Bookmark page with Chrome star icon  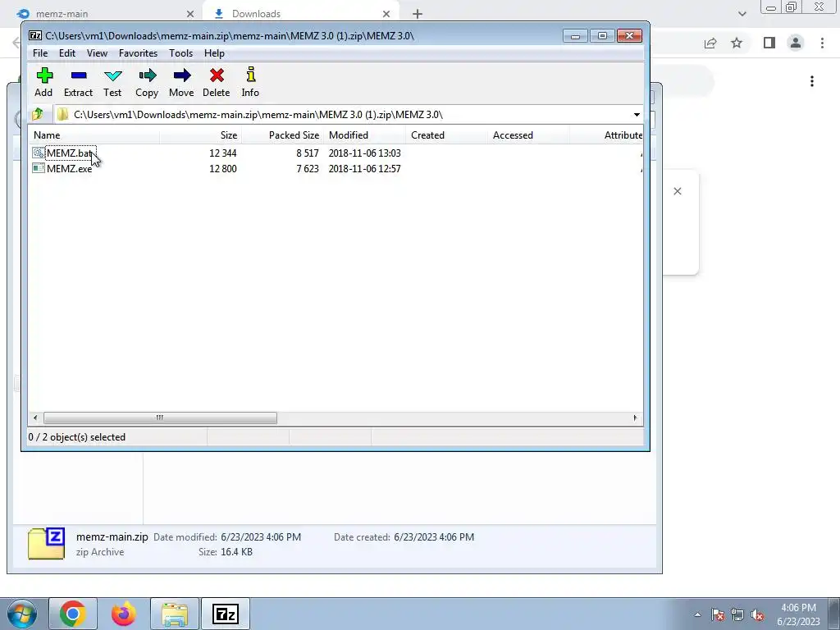point(737,43)
